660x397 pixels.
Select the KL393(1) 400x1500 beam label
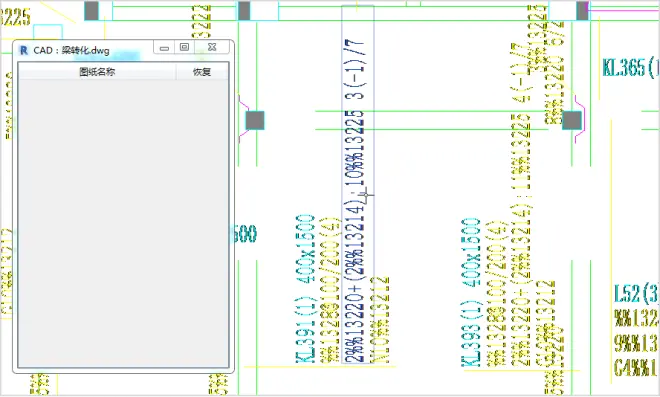[471, 292]
